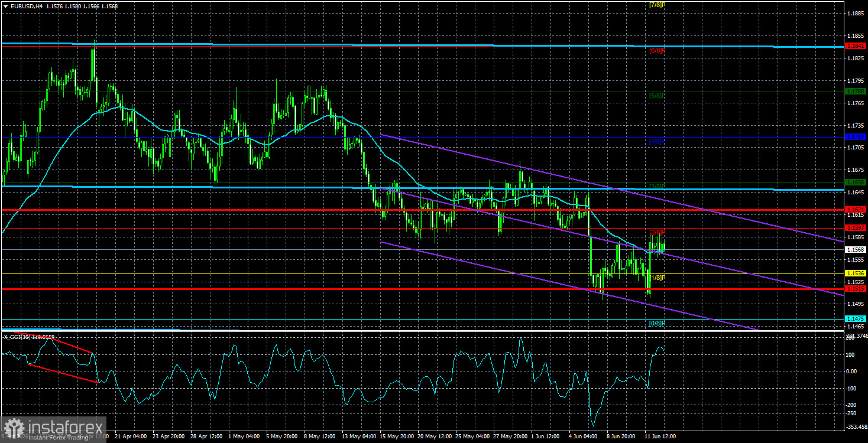Click the blue 1.1719 price tag
This screenshot has height=443, width=868.
pyautogui.click(x=856, y=137)
